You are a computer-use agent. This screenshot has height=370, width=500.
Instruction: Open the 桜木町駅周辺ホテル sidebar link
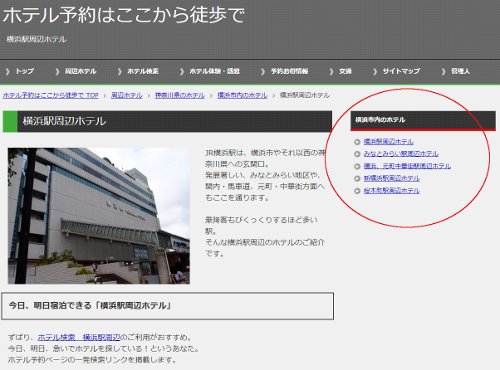click(x=392, y=191)
